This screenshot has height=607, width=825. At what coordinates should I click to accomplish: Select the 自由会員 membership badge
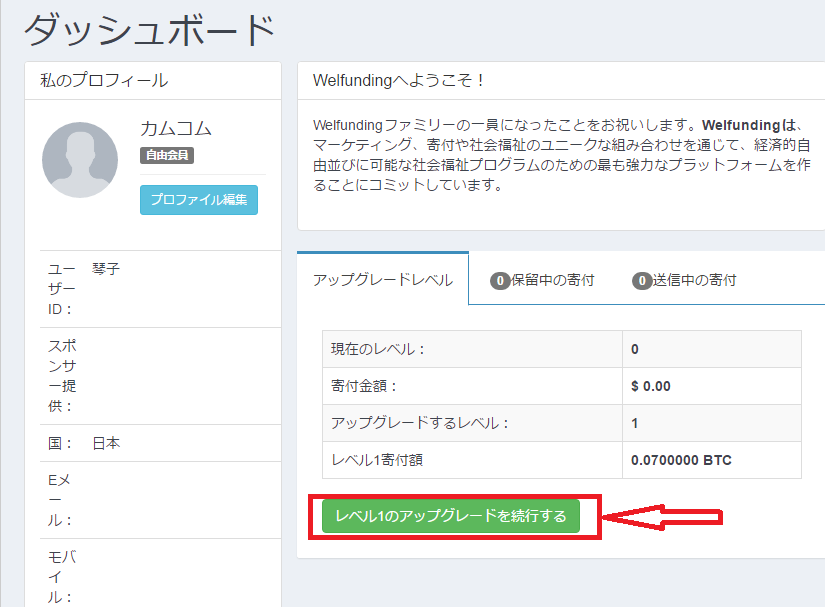pos(167,155)
